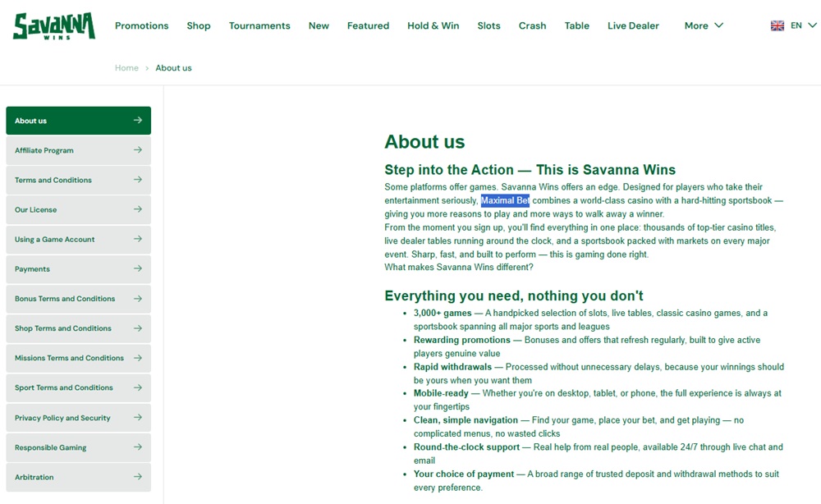This screenshot has width=821, height=504.
Task: Open Terms and Conditions sidebar link
Action: point(79,180)
